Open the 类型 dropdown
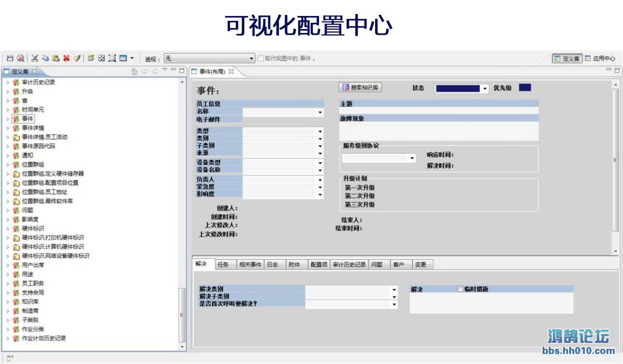The width and height of the screenshot is (623, 364). click(x=320, y=131)
